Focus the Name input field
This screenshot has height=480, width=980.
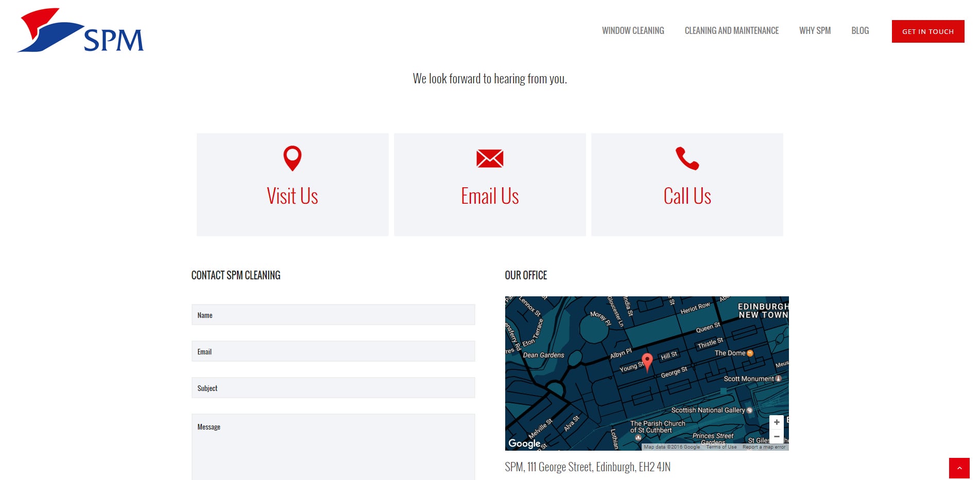[x=333, y=315]
